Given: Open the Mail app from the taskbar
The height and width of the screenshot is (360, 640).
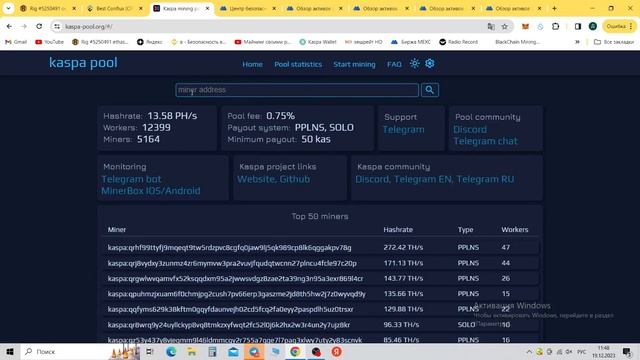Looking at the screenshot, I should pos(233,351).
